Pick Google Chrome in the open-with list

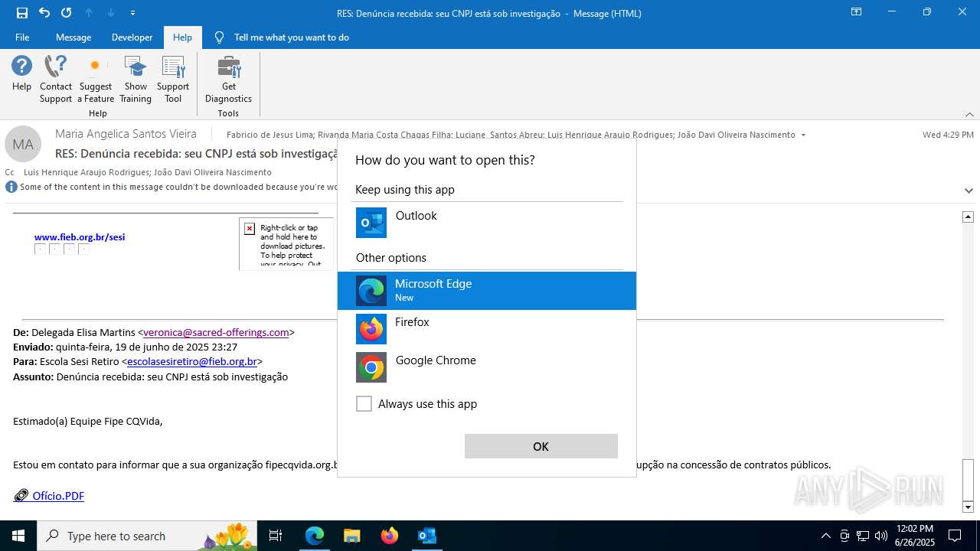click(487, 367)
